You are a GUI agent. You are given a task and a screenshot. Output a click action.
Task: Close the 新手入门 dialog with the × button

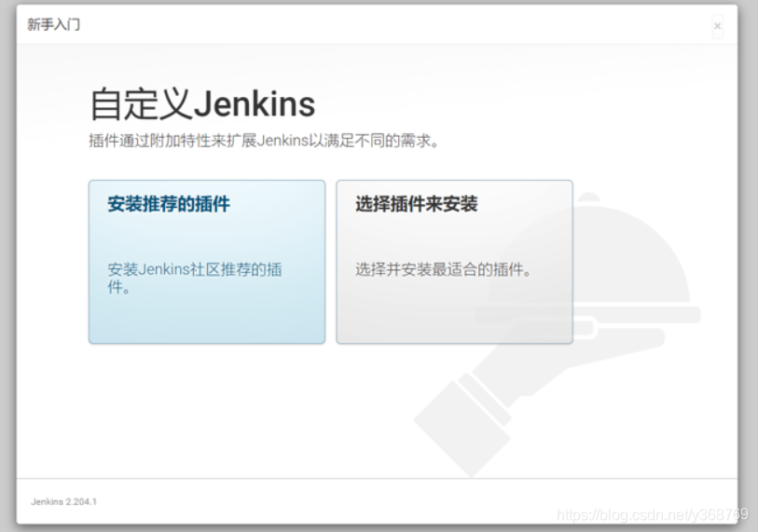[x=717, y=26]
